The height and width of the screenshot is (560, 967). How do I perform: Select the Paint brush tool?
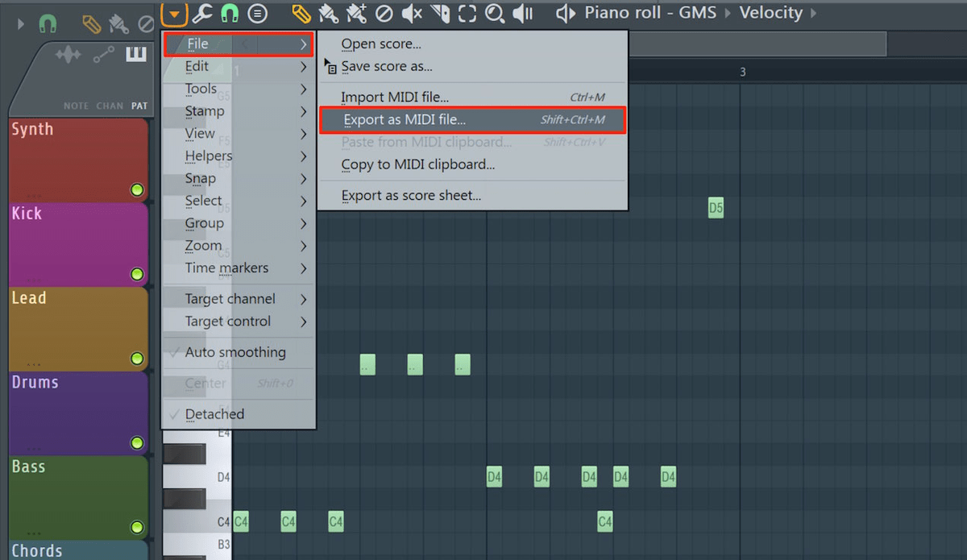[329, 12]
